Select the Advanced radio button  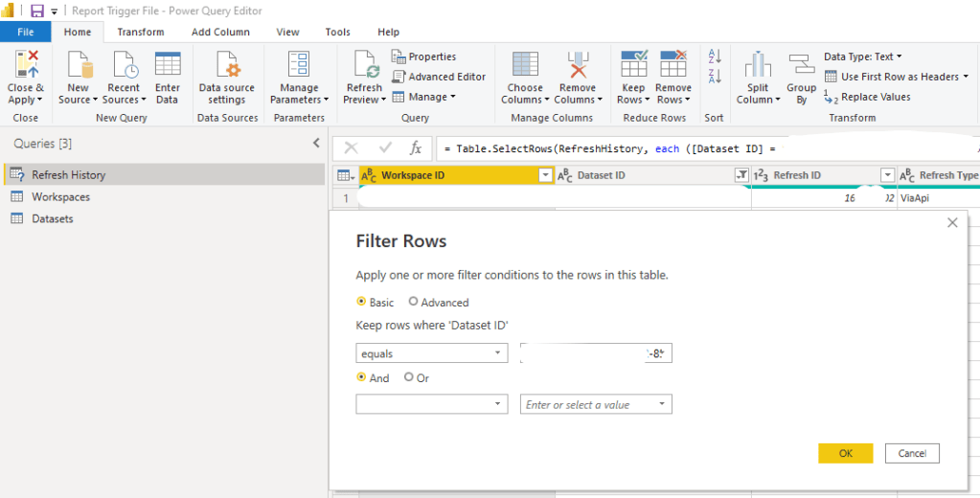413,302
